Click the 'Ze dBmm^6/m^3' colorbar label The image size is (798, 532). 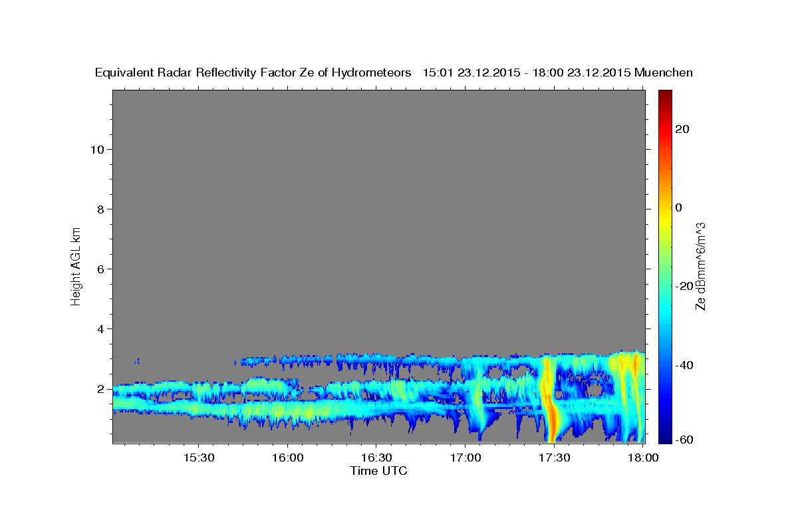700,266
